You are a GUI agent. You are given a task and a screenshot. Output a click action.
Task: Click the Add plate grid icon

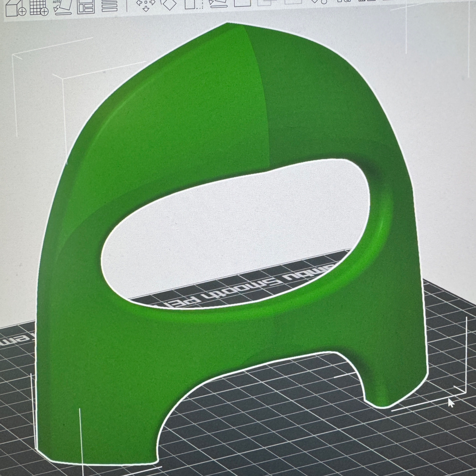coord(39,8)
